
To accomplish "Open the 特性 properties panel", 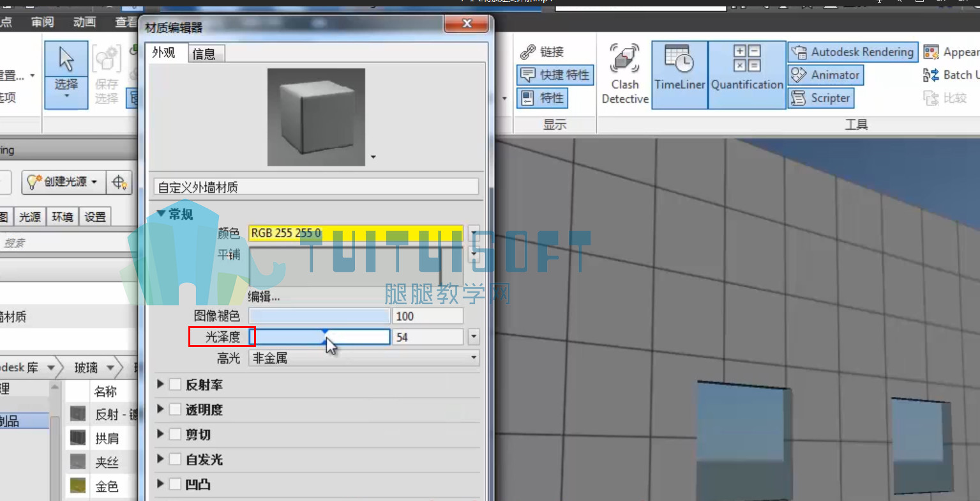I will pyautogui.click(x=542, y=98).
